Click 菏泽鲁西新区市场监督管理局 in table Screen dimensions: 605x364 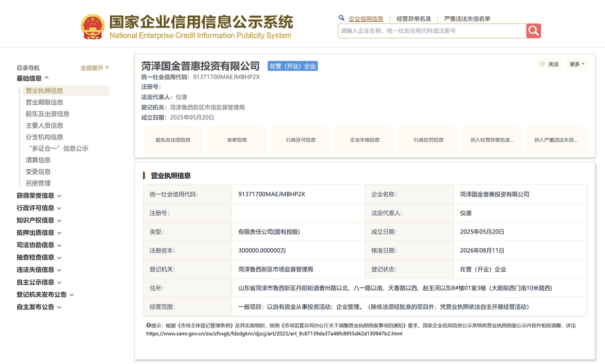(276, 269)
